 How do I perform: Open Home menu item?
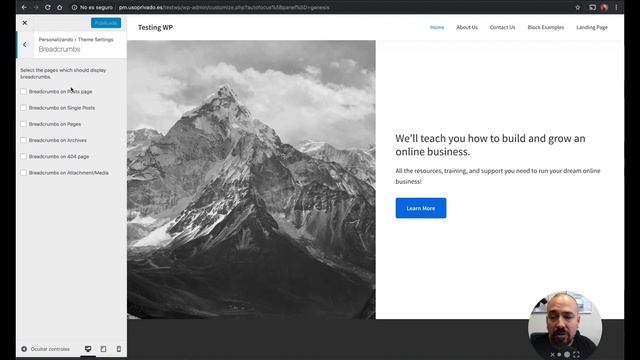coord(437,27)
